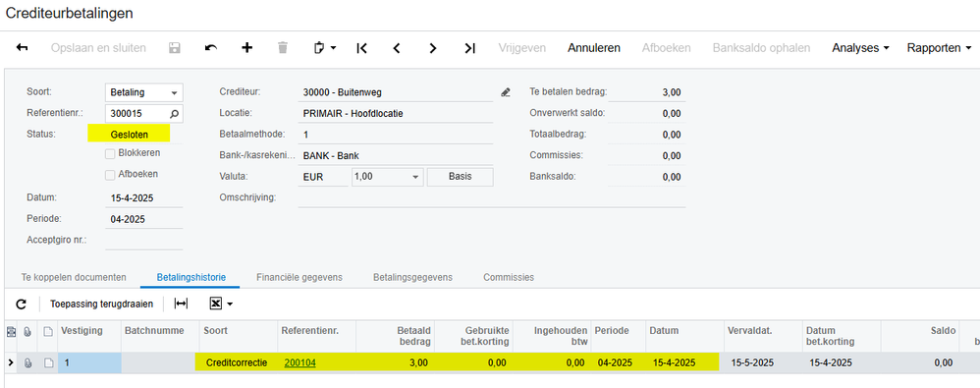Toggle the Afboeken checkbox

(110, 175)
